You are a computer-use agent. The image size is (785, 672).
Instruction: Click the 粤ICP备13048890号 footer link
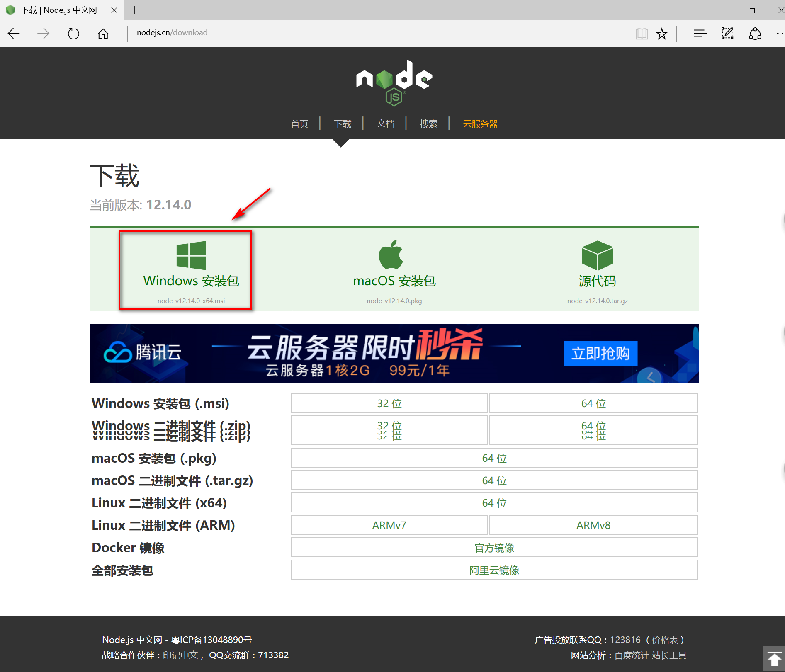point(211,640)
